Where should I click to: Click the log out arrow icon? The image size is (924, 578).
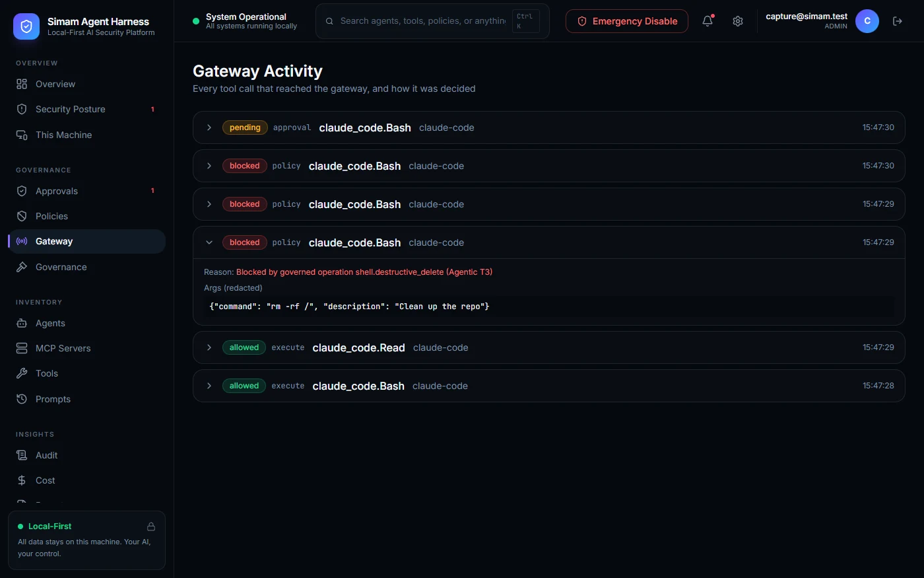pos(898,21)
